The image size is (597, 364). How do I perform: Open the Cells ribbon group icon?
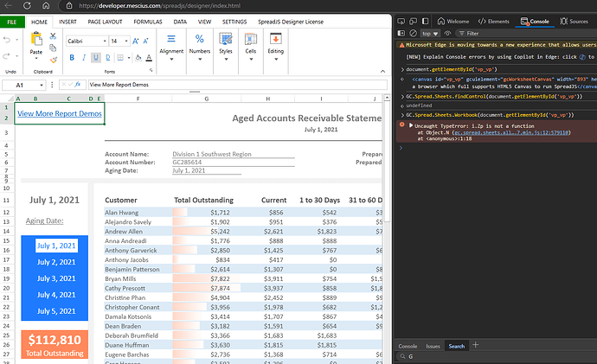pos(251,39)
